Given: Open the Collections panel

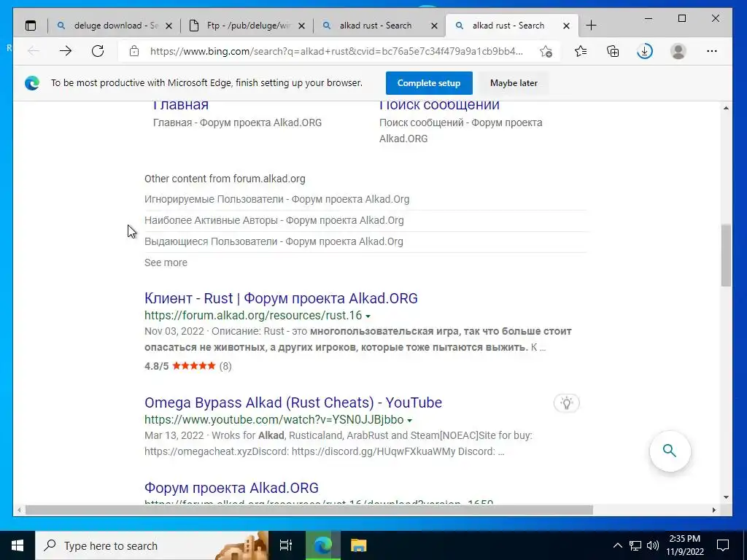Looking at the screenshot, I should click(x=613, y=51).
